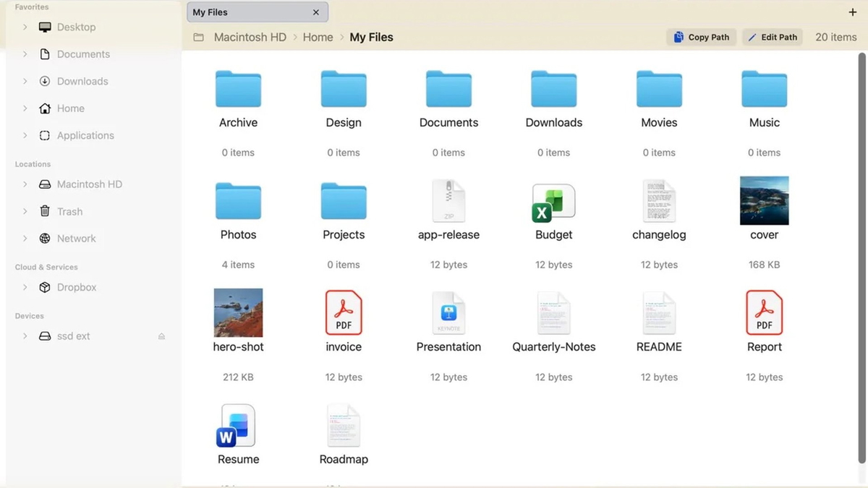Go to Home in breadcrumb path
The width and height of the screenshot is (868, 488).
(318, 37)
